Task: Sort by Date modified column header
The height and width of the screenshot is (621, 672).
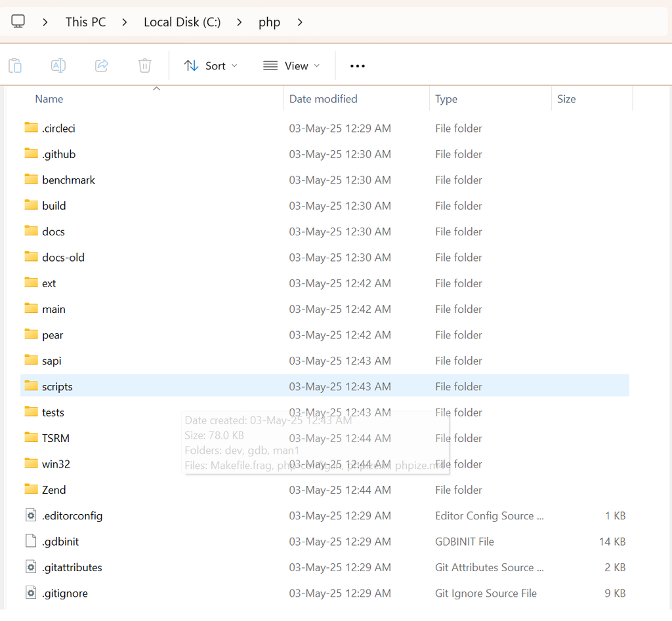Action: click(x=323, y=99)
